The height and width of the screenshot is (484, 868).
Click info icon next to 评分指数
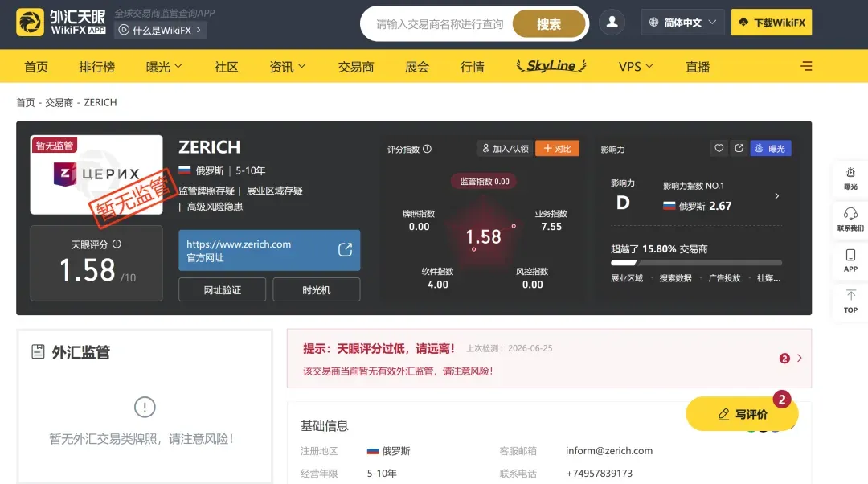point(427,149)
